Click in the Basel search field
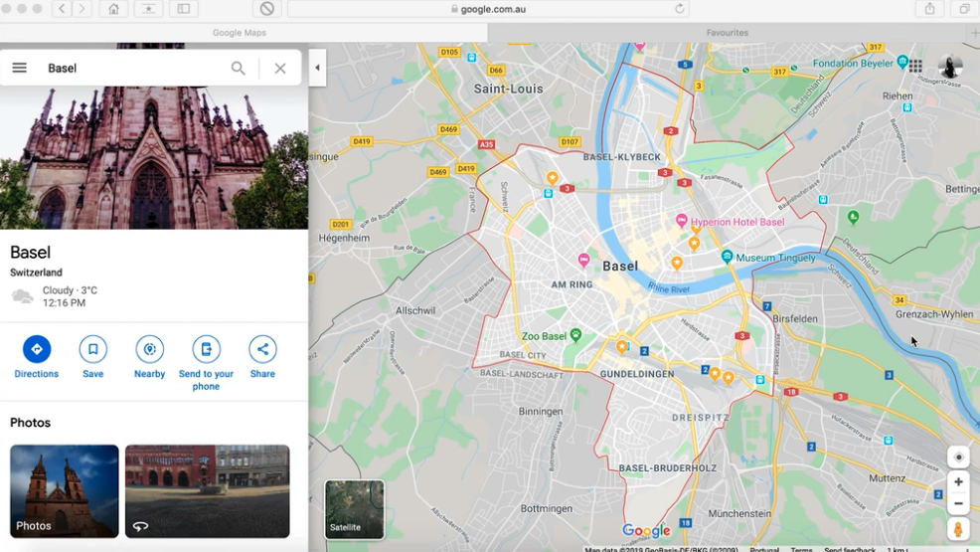980x552 pixels. coord(134,69)
